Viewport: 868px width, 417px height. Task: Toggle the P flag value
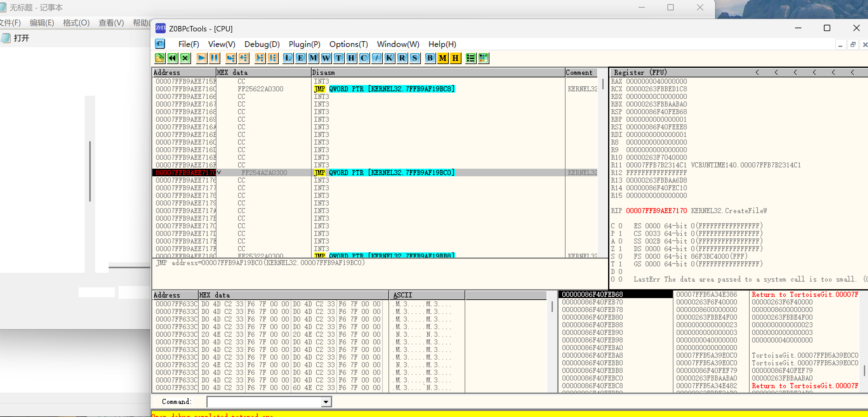[620, 234]
